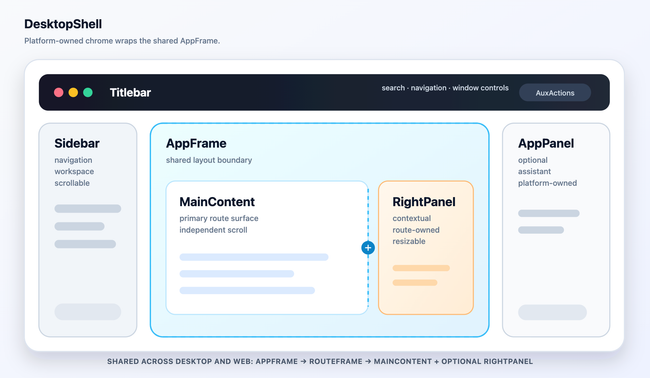Click the red close traffic light
650x378 pixels.
click(58, 92)
